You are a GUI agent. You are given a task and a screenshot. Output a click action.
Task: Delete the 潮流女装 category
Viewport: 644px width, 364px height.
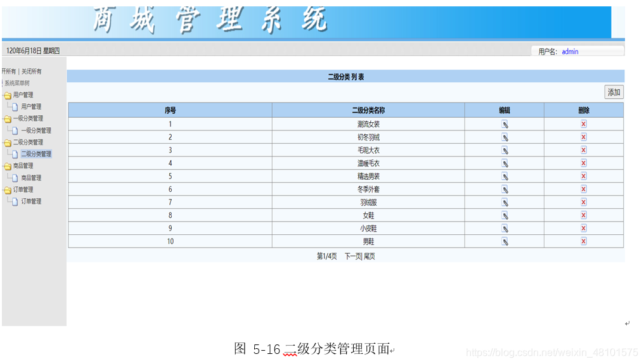[584, 124]
